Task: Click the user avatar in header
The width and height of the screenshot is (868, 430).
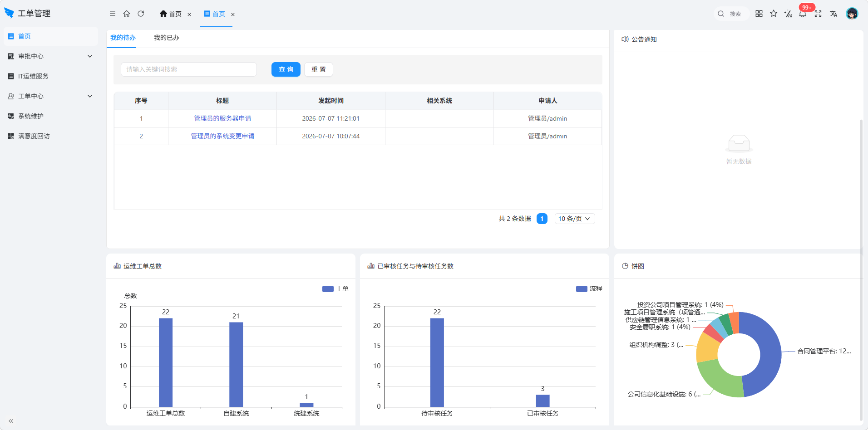Action: (852, 14)
